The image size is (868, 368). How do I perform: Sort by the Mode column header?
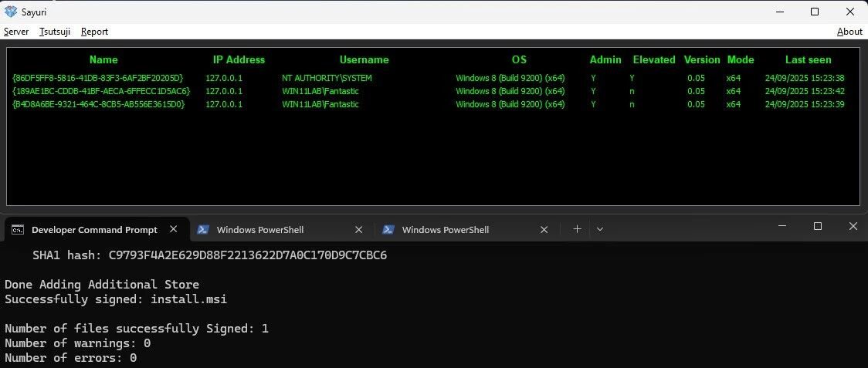(741, 59)
